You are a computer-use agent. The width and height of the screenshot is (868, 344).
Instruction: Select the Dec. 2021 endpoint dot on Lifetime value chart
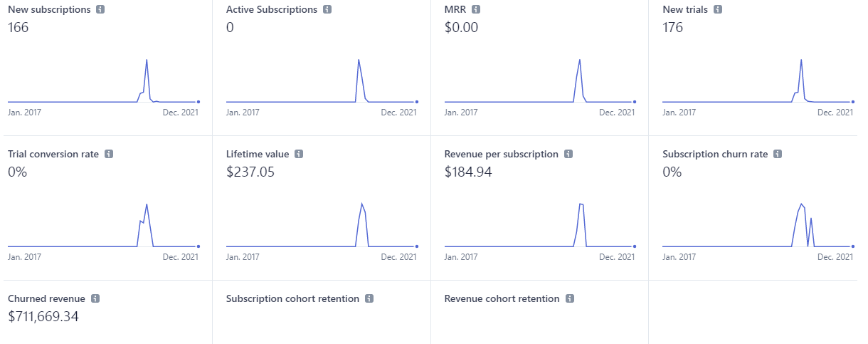point(416,246)
